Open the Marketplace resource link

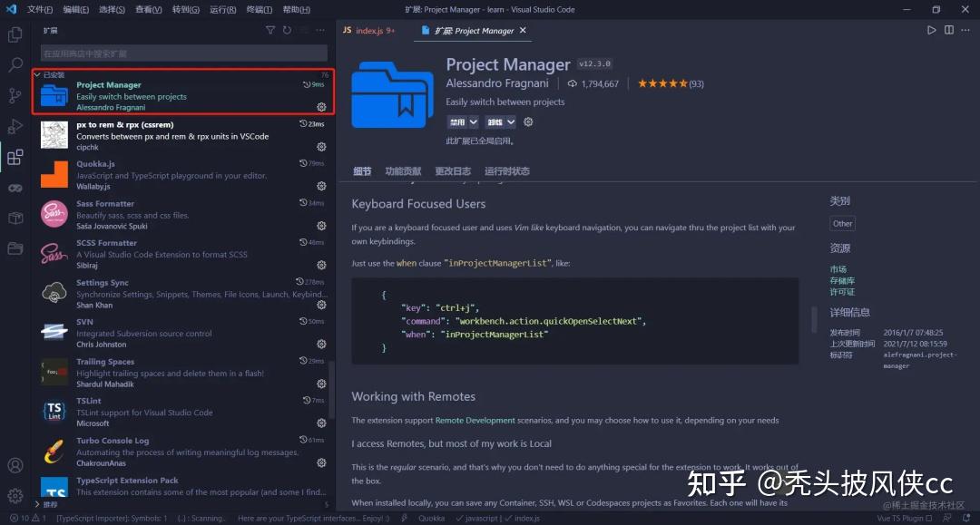(x=838, y=269)
